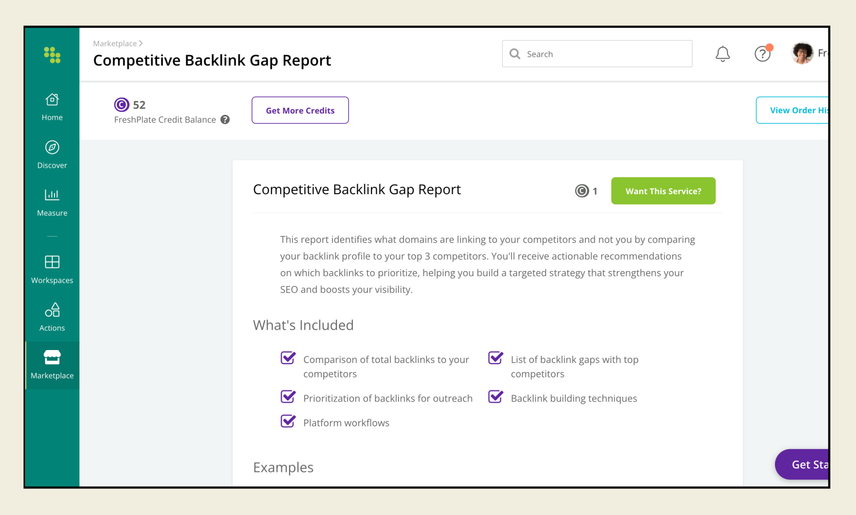Image resolution: width=856 pixels, height=515 pixels.
Task: Click the Backlink building techniques text
Action: coord(574,398)
